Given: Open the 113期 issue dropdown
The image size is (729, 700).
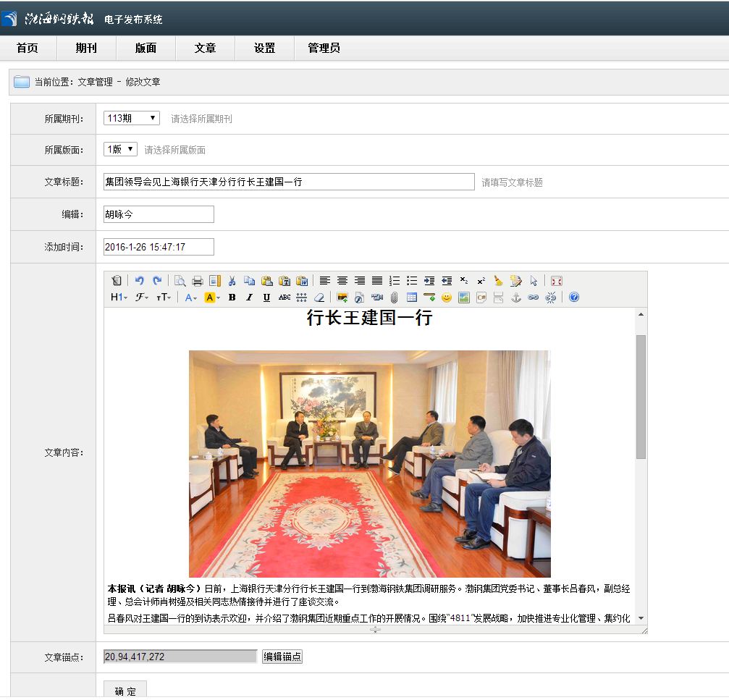Looking at the screenshot, I should [x=131, y=118].
